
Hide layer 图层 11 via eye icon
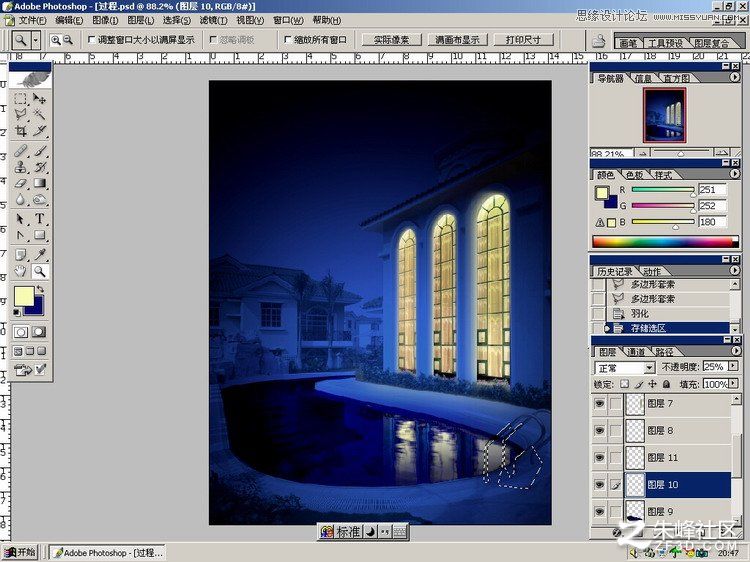click(599, 458)
